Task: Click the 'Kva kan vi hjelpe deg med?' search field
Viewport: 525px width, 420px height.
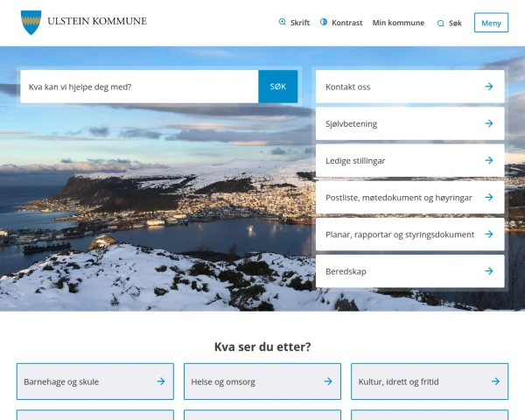Action: 139,87
